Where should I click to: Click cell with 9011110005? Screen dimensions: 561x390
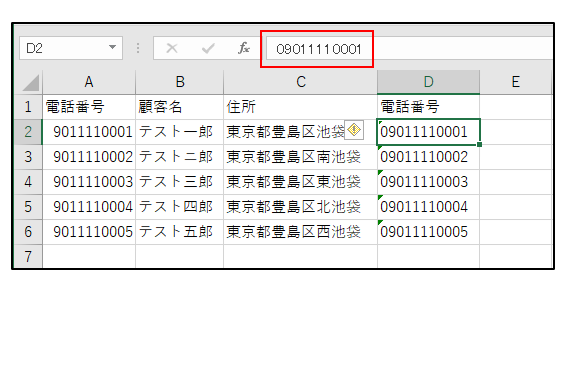pos(89,232)
